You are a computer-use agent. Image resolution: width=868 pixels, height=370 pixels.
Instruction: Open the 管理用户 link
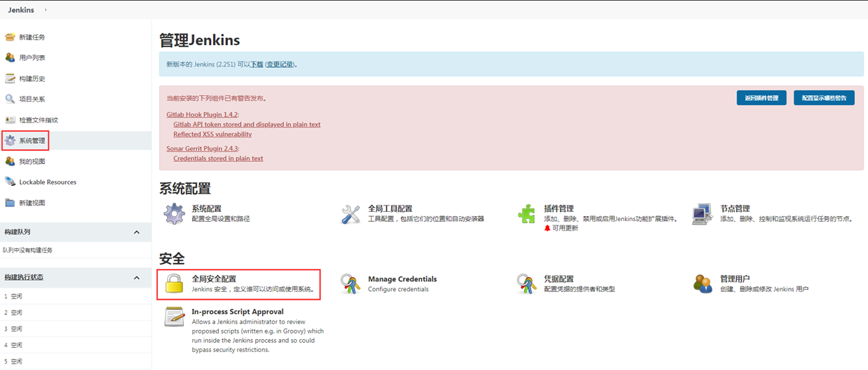(x=735, y=278)
